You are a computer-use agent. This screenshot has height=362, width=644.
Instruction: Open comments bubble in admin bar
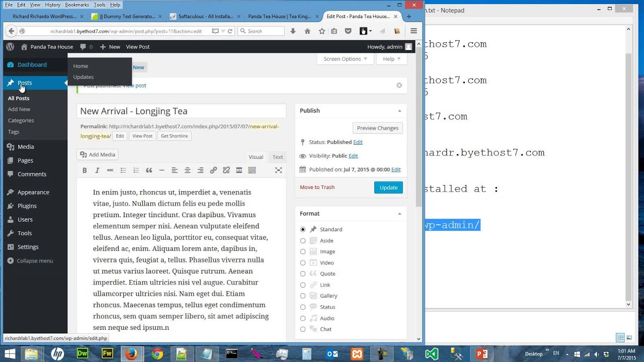(87, 47)
